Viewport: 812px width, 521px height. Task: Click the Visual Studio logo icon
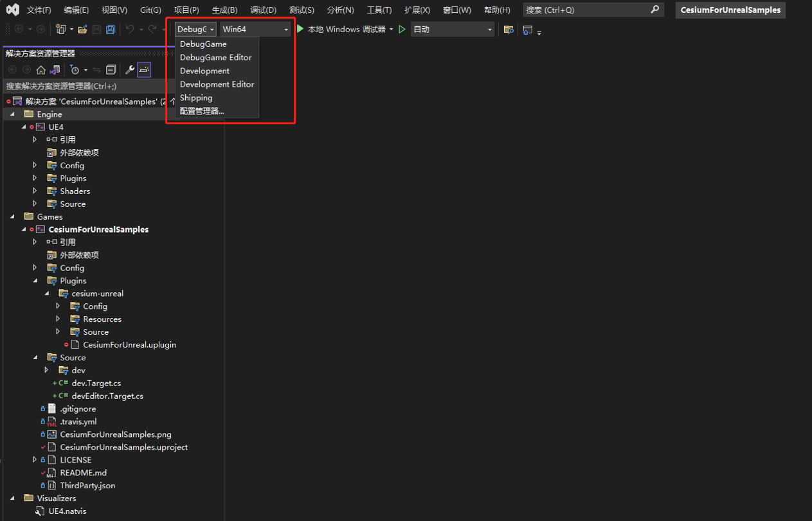click(13, 10)
